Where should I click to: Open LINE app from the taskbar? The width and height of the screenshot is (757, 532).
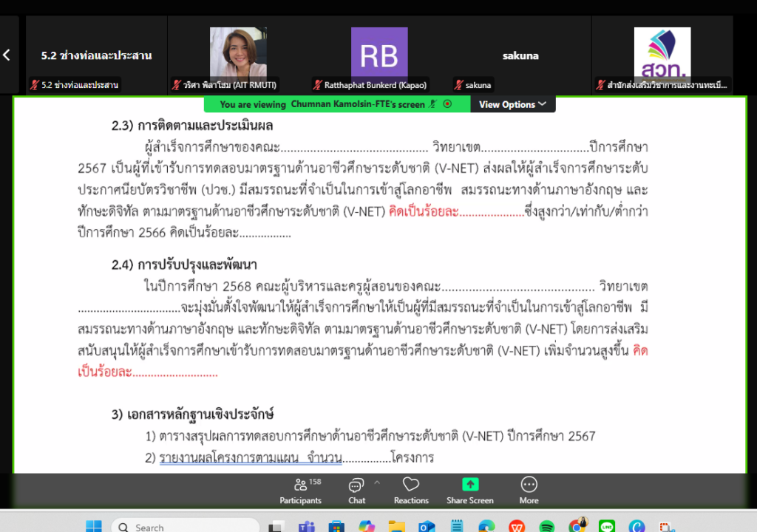click(x=607, y=527)
